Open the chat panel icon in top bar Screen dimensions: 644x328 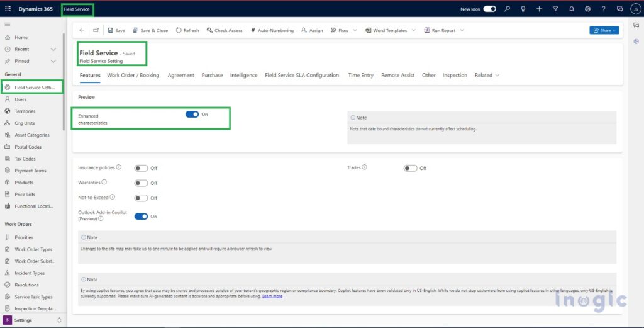click(619, 9)
